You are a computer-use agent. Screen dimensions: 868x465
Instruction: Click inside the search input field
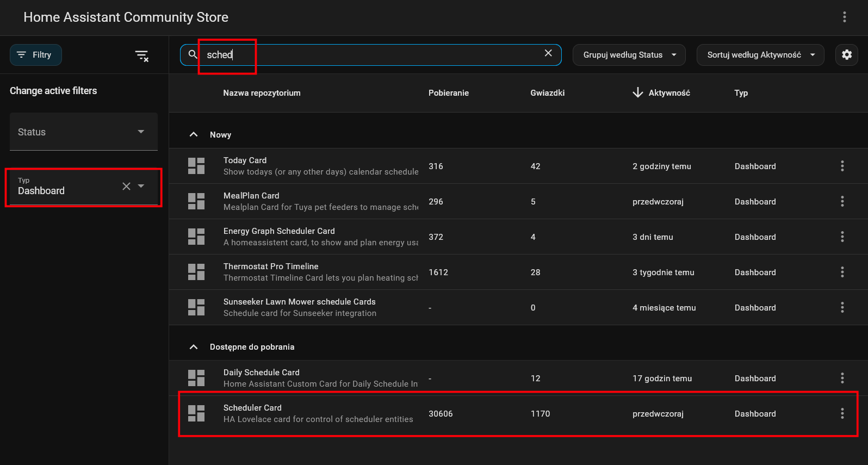pos(370,55)
